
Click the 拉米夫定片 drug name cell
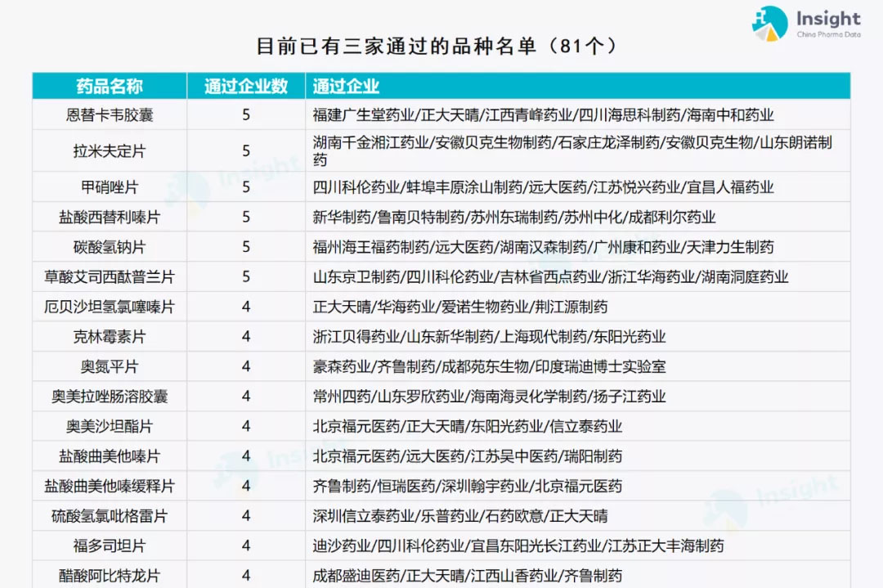pos(110,151)
